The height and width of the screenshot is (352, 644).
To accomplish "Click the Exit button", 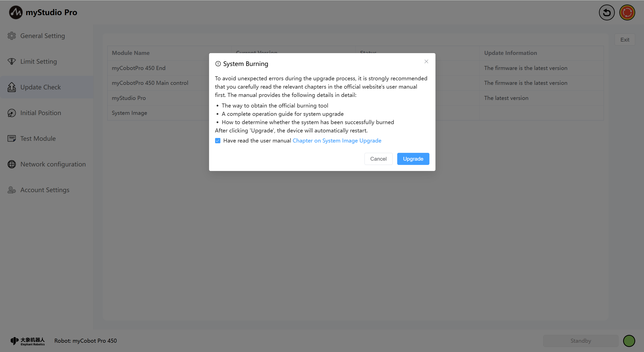I will (625, 40).
